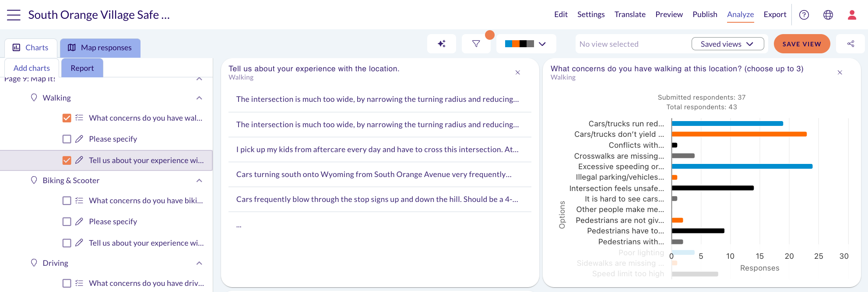The width and height of the screenshot is (868, 292).
Task: Open the Preview menu item
Action: pos(669,14)
